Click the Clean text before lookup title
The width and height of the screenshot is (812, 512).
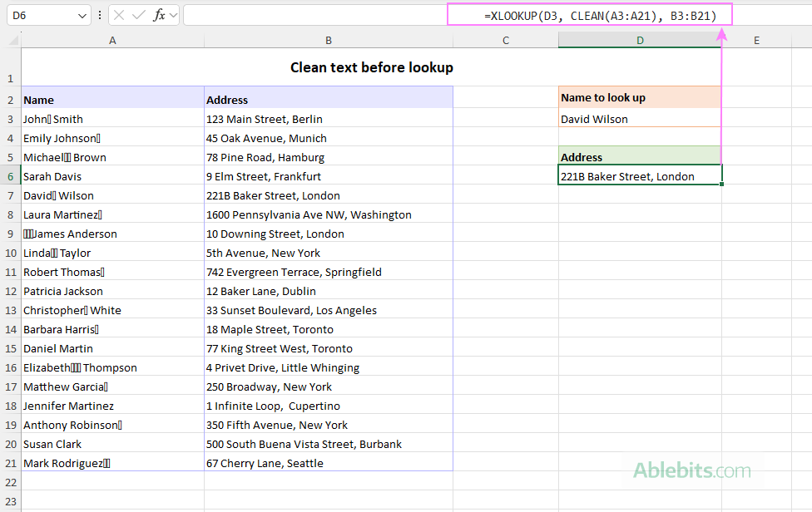point(372,67)
